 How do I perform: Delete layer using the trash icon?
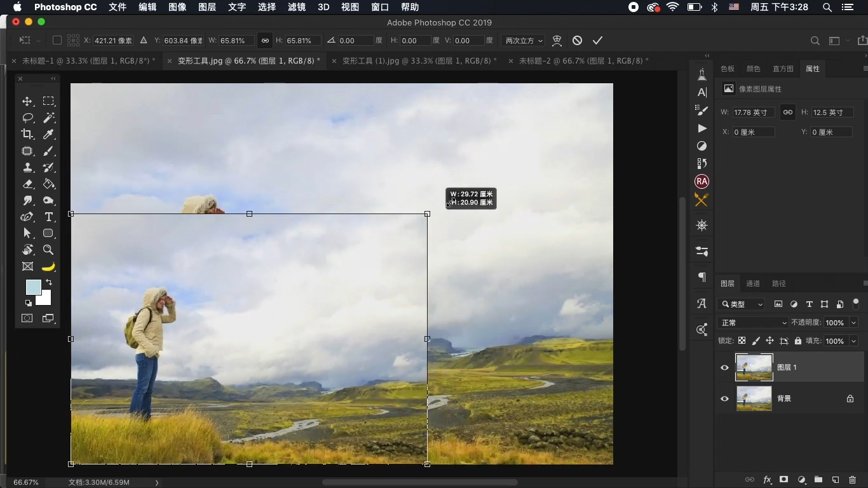coord(853,480)
